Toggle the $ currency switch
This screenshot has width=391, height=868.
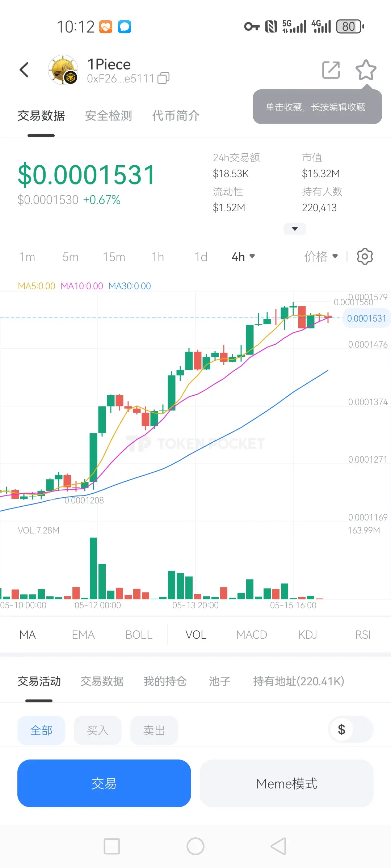(351, 729)
